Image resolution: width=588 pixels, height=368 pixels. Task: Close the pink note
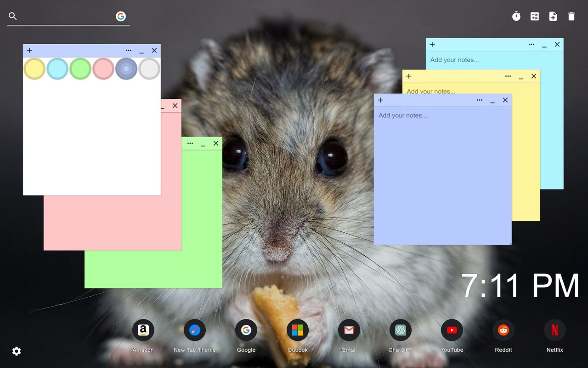(x=175, y=106)
